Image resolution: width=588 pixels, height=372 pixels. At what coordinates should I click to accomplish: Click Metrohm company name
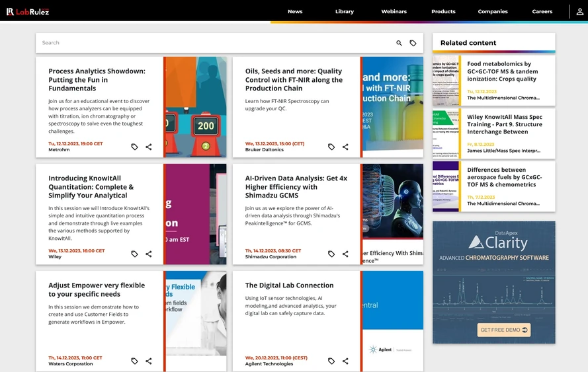59,150
